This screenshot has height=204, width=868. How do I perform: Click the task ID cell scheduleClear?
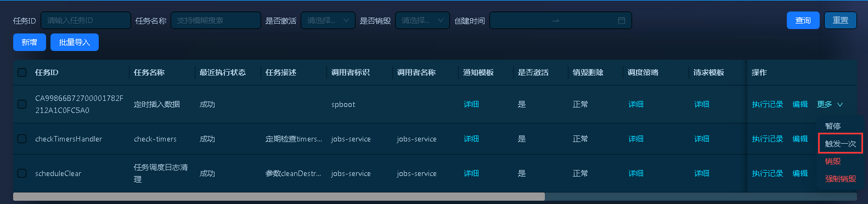pyautogui.click(x=58, y=173)
